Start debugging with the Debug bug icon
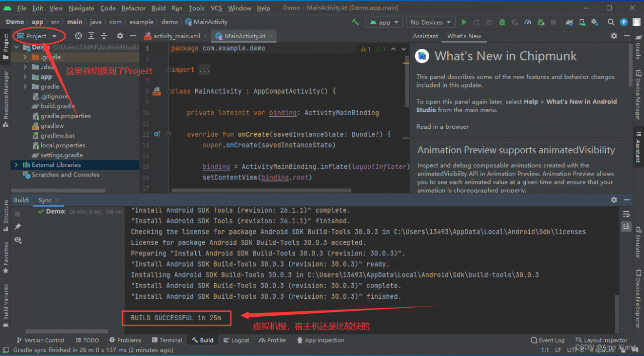This screenshot has width=644, height=356. 502,22
